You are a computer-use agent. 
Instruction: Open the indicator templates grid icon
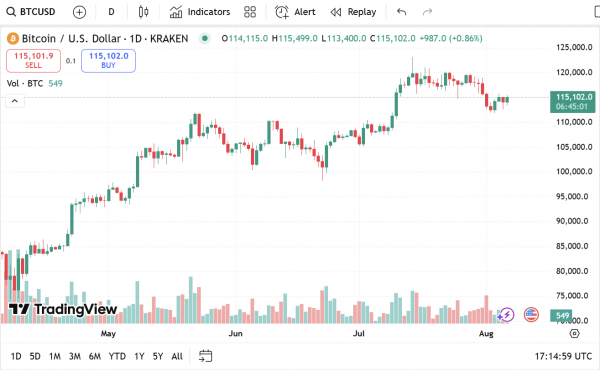point(250,12)
